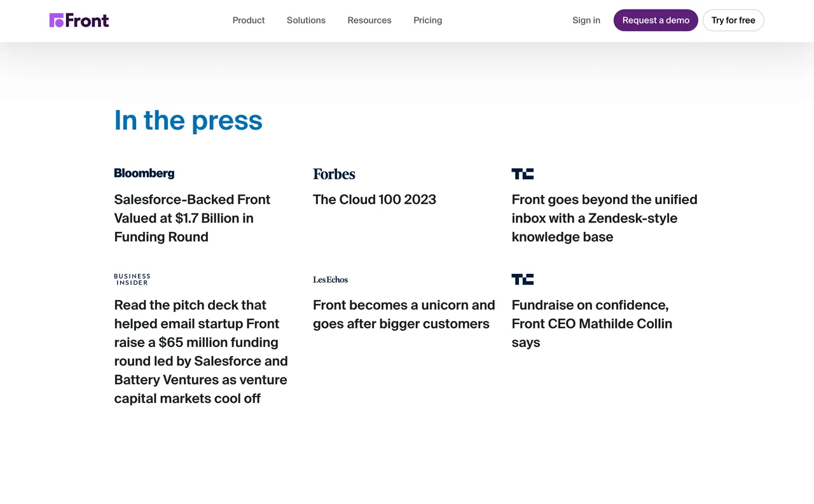Screen dimensions: 814x504
Task: Click the Bloomberg logo
Action: pos(144,174)
